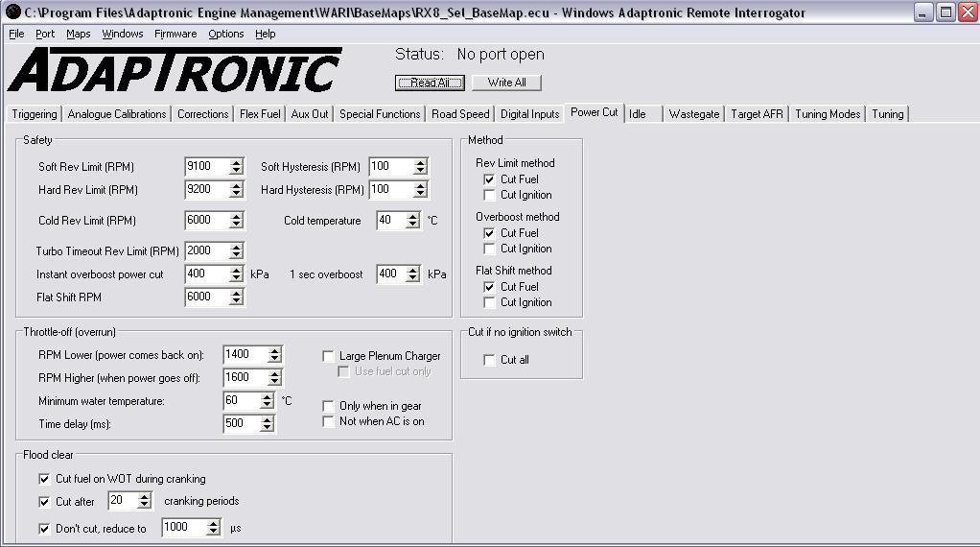The image size is (980, 547).
Task: Open the File menu
Action: [x=16, y=34]
